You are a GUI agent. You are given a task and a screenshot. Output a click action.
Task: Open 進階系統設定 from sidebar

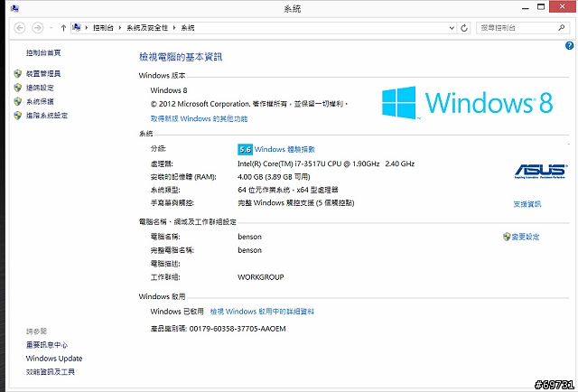tap(47, 116)
